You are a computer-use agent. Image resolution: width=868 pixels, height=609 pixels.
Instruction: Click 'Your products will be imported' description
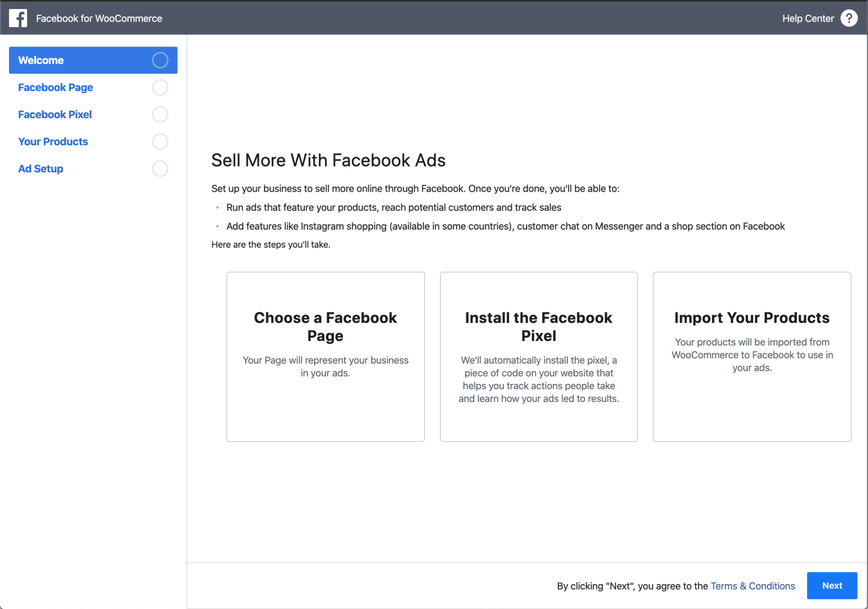click(752, 355)
